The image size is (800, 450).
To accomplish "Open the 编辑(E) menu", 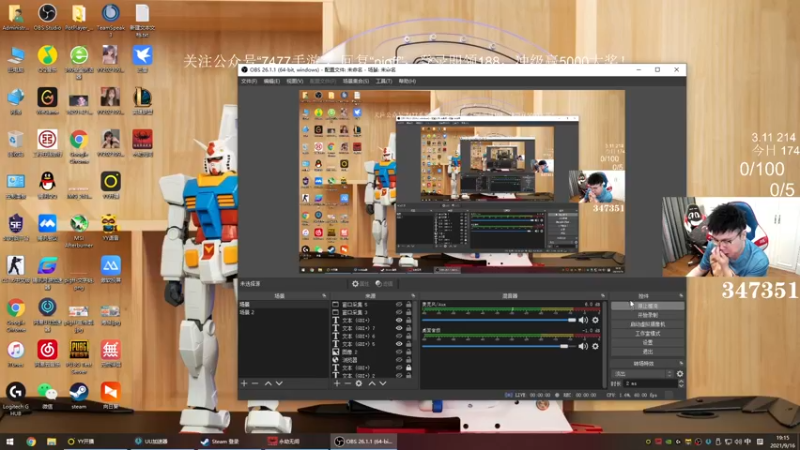I will point(271,81).
